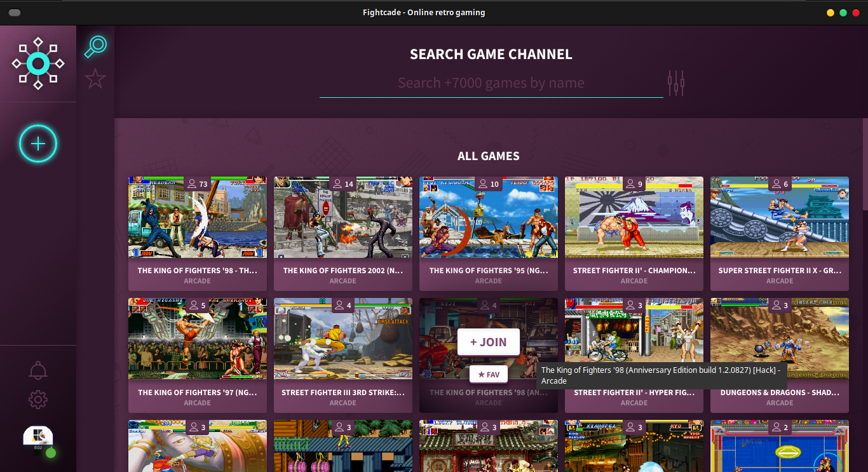Screen dimensions: 868x472
Task: Click the 'STREET FIGHTER II' - CHAMPION...' title
Action: click(634, 271)
